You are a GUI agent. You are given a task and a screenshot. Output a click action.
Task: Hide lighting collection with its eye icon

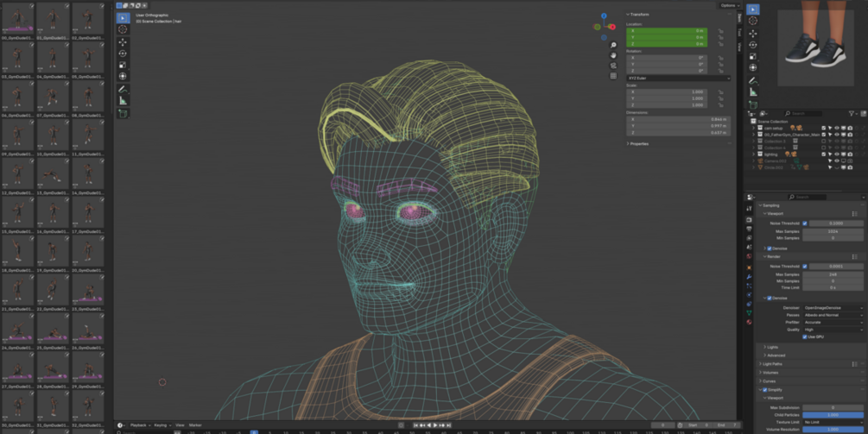click(837, 154)
